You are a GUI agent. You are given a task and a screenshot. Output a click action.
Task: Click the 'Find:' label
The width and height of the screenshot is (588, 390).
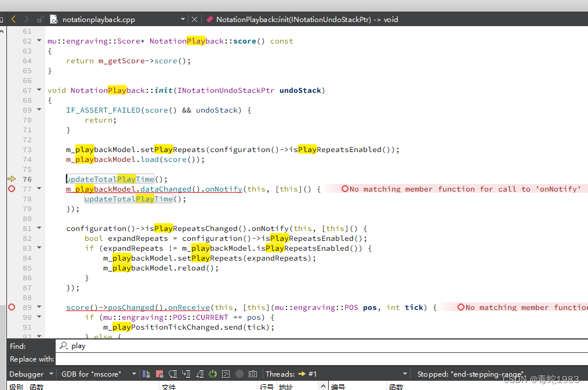pyautogui.click(x=17, y=346)
